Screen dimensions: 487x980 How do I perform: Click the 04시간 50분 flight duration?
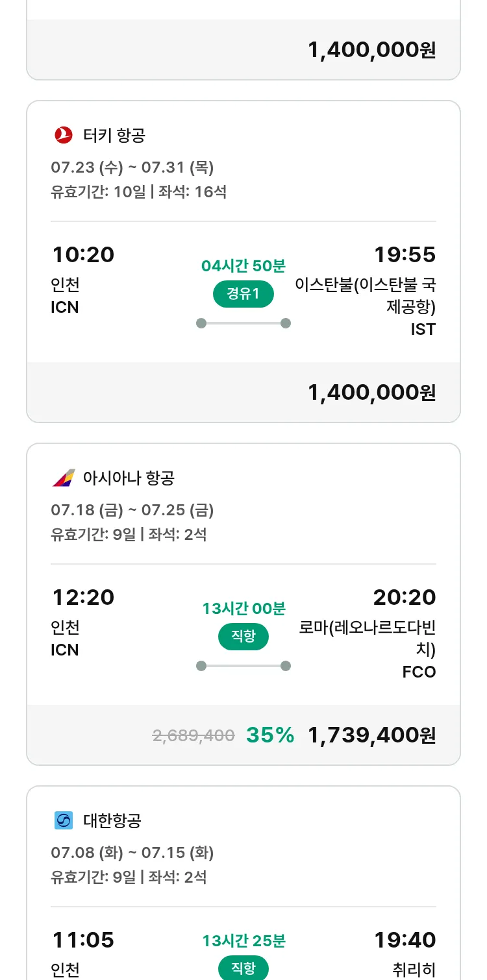click(x=243, y=265)
